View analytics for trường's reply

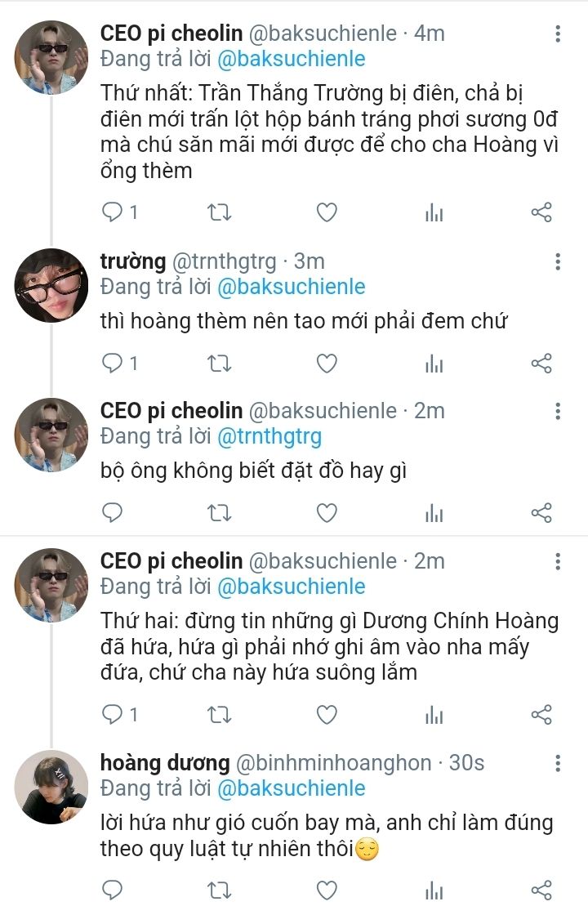(434, 364)
